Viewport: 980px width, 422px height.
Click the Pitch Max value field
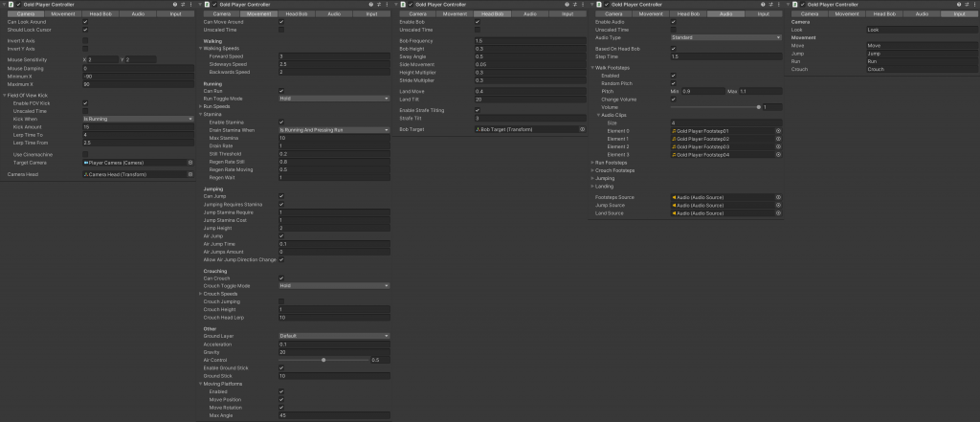pos(761,91)
